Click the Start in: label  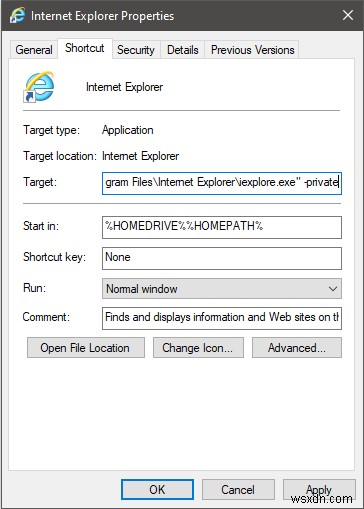41,226
